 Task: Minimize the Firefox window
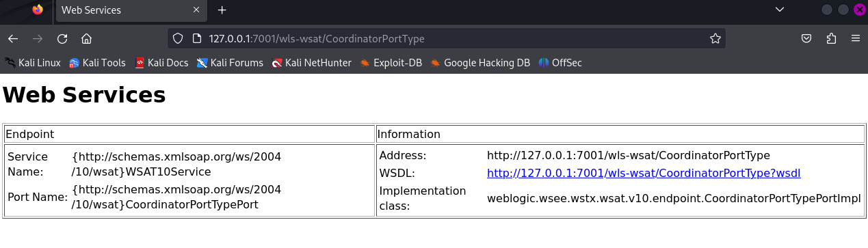pyautogui.click(x=827, y=10)
